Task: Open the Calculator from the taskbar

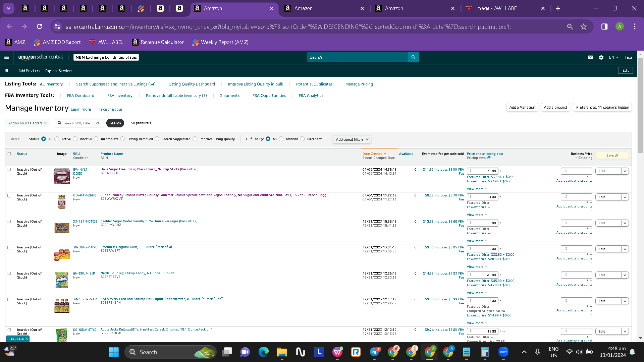Action: pos(484,352)
